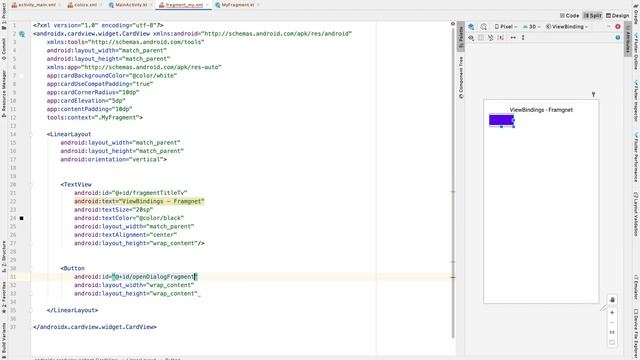
Task: Open the Attributes side panel
Action: coord(628,40)
